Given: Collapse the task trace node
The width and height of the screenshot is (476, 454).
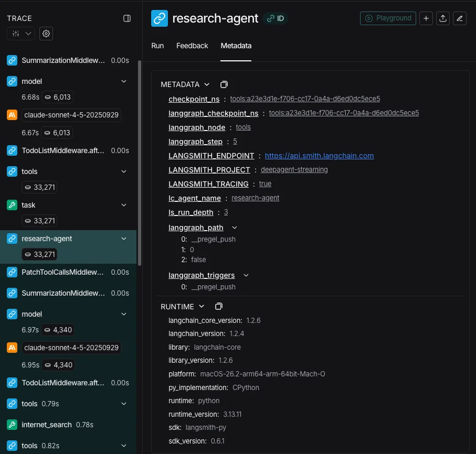Looking at the screenshot, I should tap(123, 205).
